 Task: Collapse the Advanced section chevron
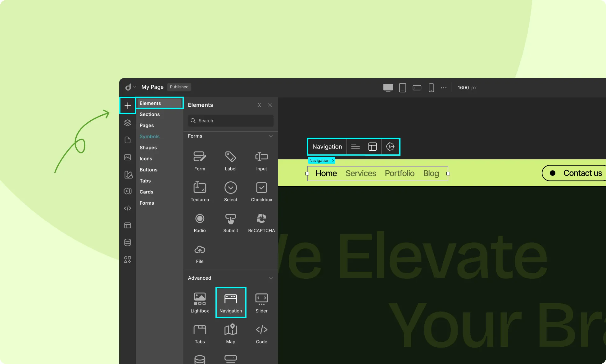click(271, 278)
